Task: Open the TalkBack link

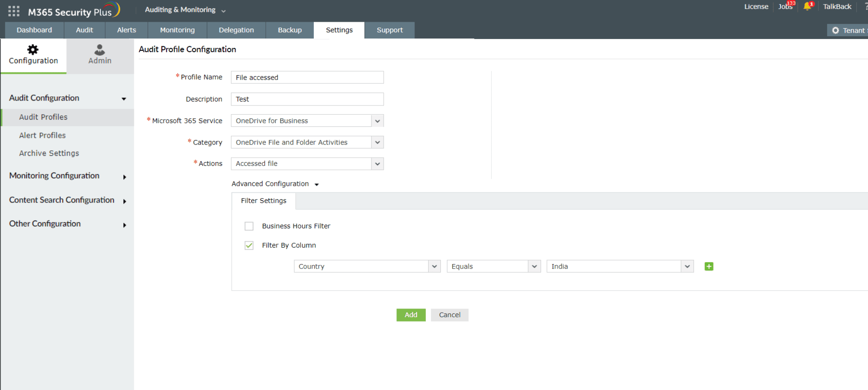Action: (x=837, y=7)
